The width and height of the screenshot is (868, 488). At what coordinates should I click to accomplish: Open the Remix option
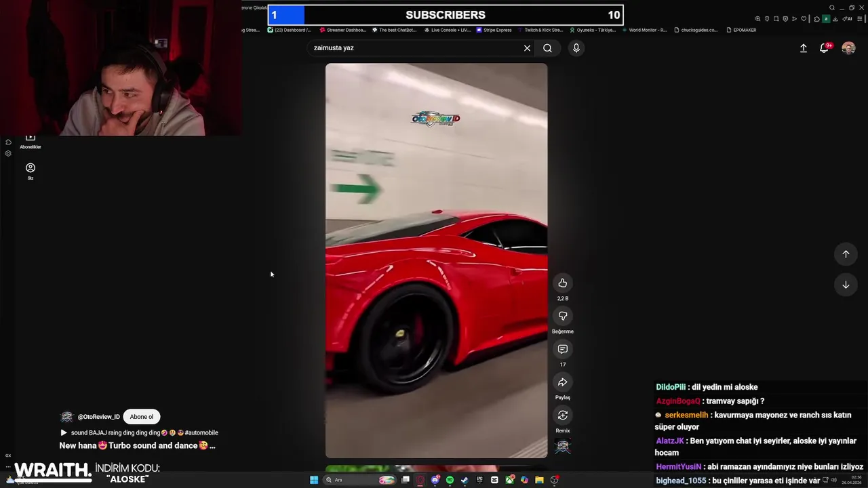click(x=562, y=415)
